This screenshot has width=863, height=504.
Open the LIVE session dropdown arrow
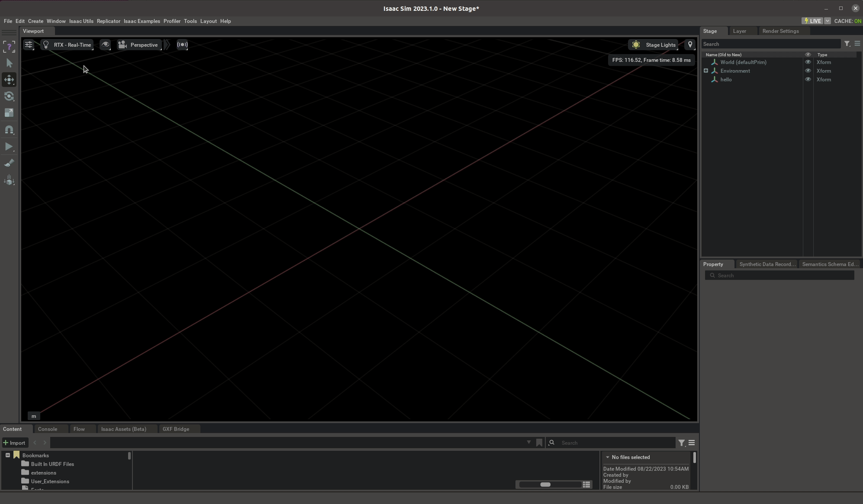click(x=827, y=21)
